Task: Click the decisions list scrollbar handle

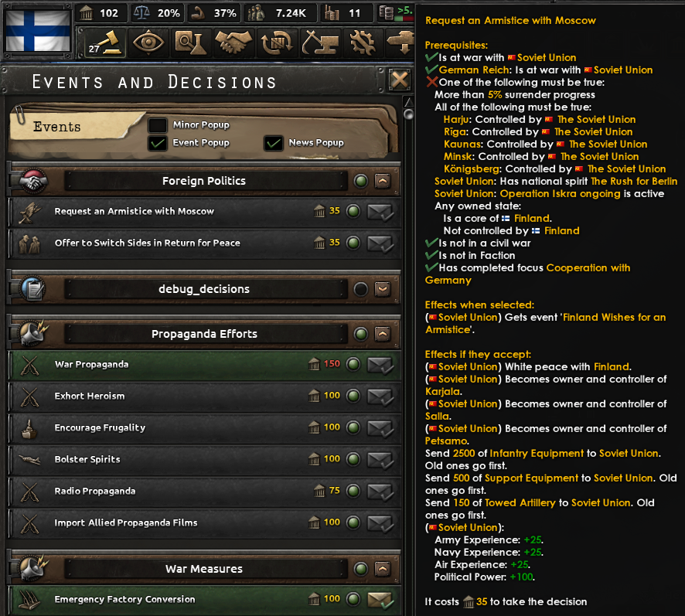Action: point(409,114)
